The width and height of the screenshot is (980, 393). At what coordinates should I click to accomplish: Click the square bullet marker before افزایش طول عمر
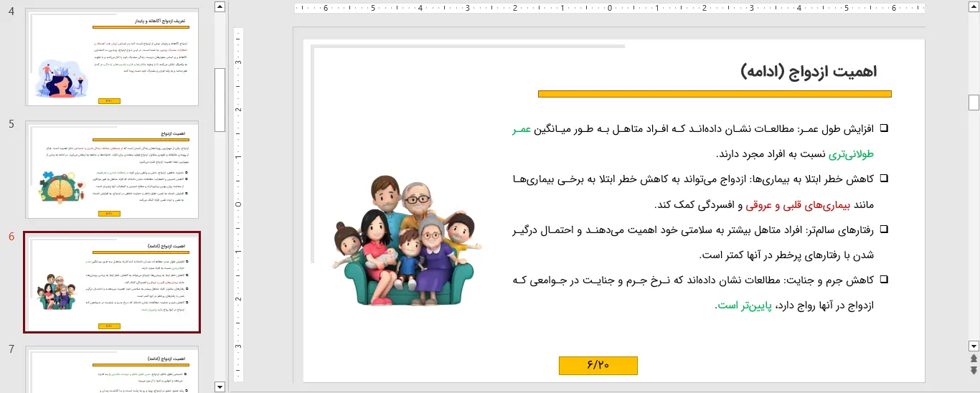pos(884,128)
